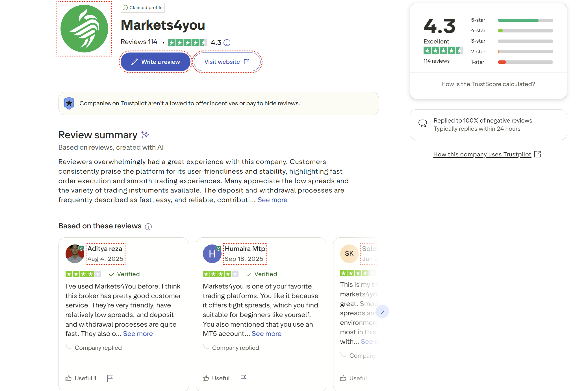Expand Aditya reza's review using See more
Viewport: 588px width, 391px height.
138,333
